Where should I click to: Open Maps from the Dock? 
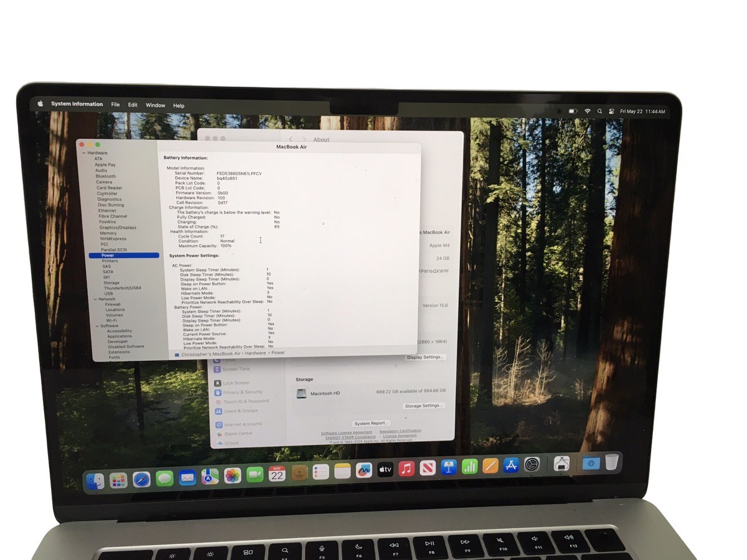(210, 477)
